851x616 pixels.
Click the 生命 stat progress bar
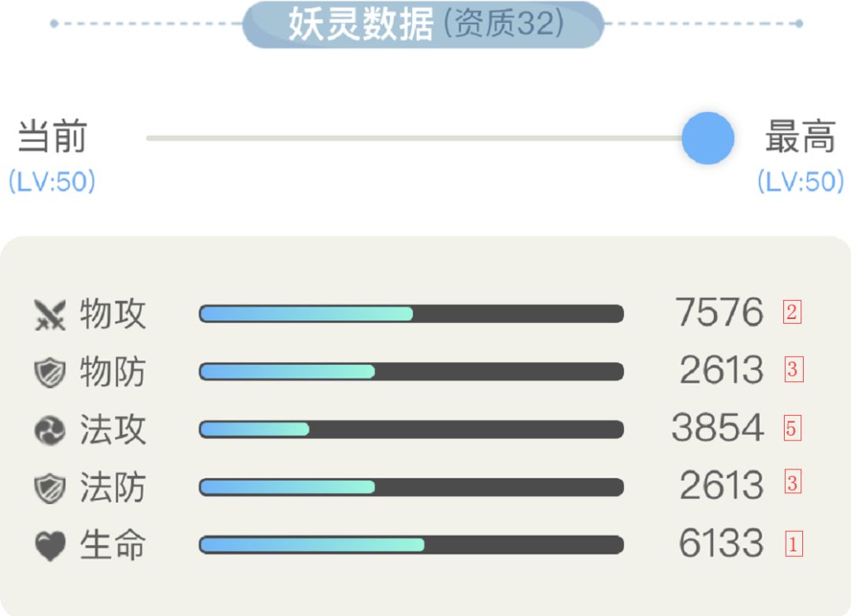[411, 544]
